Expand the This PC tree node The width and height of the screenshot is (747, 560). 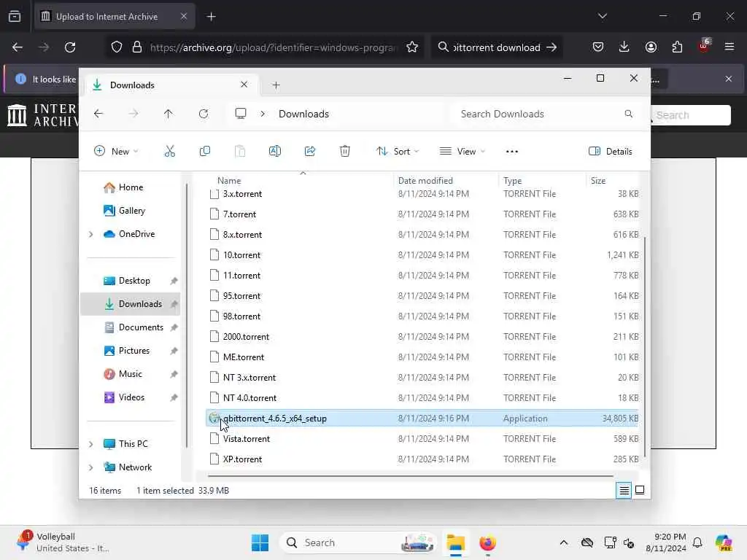tap(91, 444)
